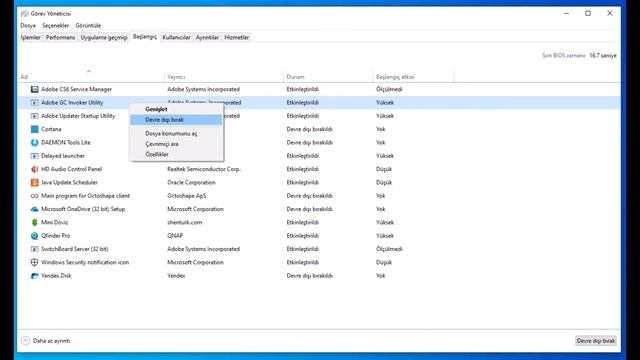This screenshot has height=360, width=640.
Task: Choose Devre dışı bırak in context menu
Action: coord(176,120)
